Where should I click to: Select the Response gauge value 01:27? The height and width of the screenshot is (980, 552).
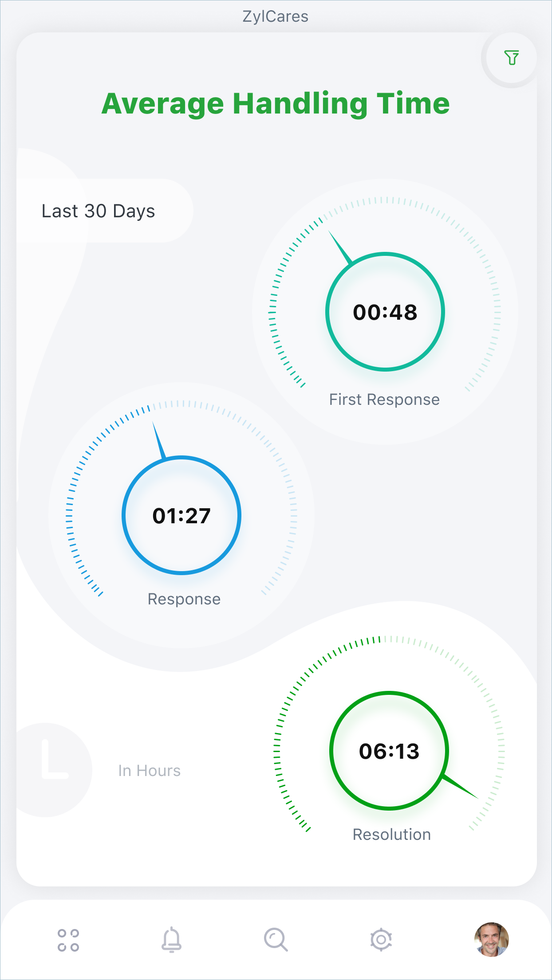point(181,516)
